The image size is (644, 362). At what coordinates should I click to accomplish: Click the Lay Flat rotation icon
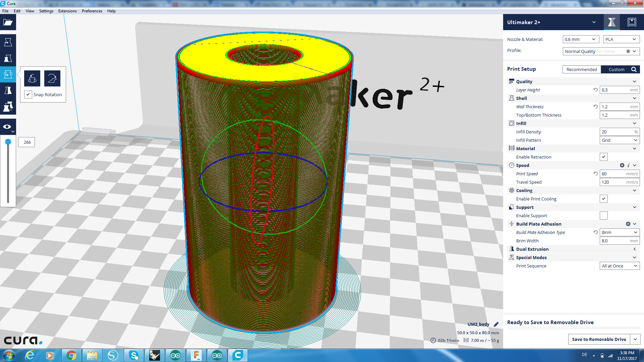point(52,78)
